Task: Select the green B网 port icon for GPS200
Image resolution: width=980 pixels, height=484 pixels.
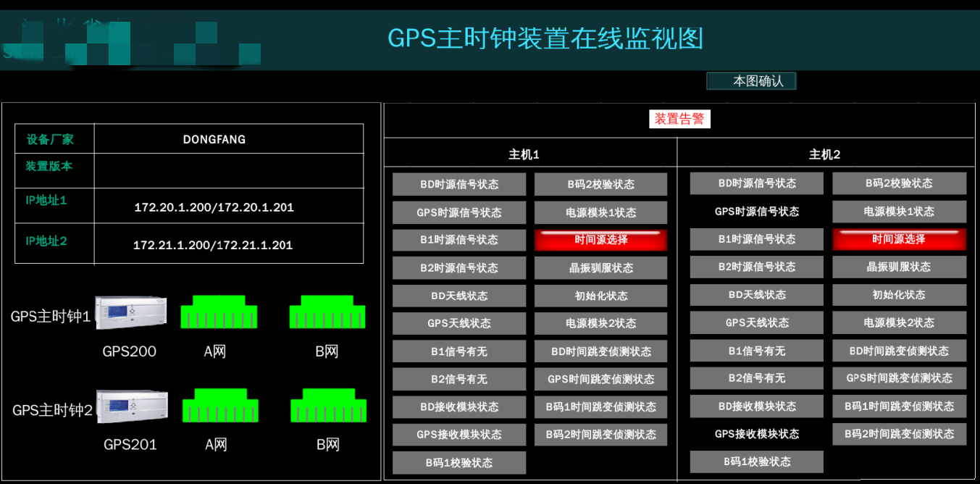Action: [x=327, y=312]
